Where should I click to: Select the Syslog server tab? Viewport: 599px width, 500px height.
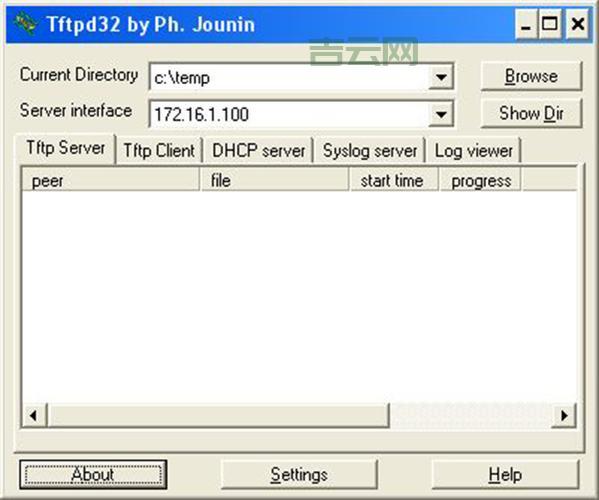click(369, 150)
